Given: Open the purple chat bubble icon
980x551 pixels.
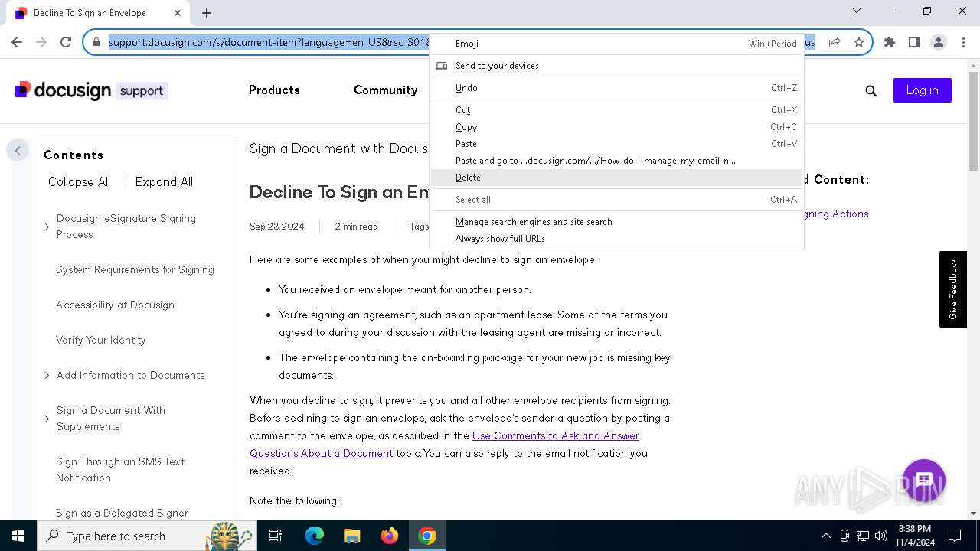Looking at the screenshot, I should (924, 481).
